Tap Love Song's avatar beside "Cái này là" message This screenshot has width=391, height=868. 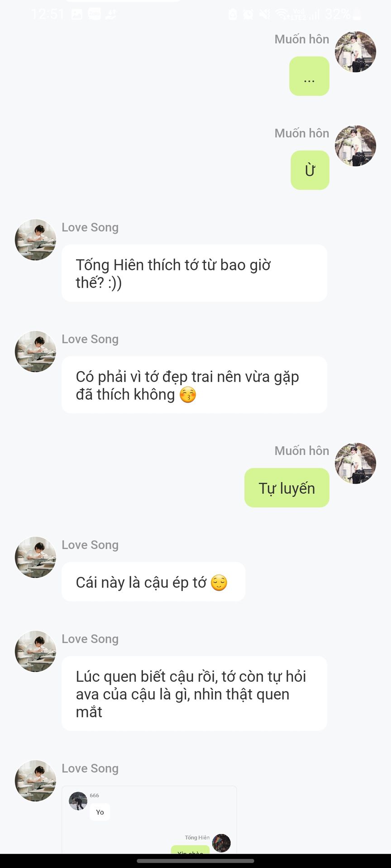(x=35, y=557)
